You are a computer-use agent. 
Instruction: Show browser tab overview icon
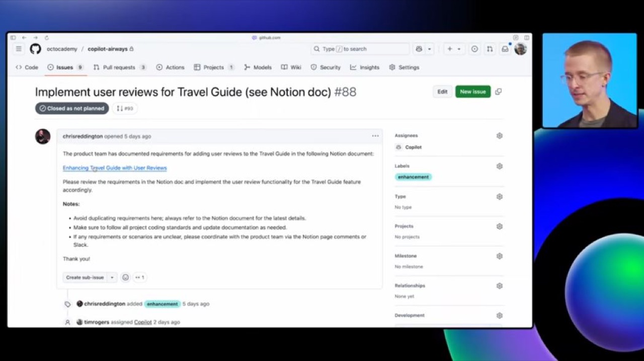click(526, 38)
